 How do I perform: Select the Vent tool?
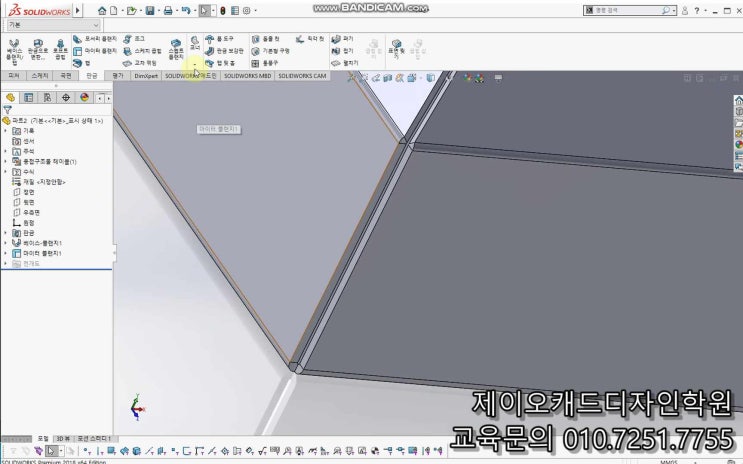(x=265, y=63)
